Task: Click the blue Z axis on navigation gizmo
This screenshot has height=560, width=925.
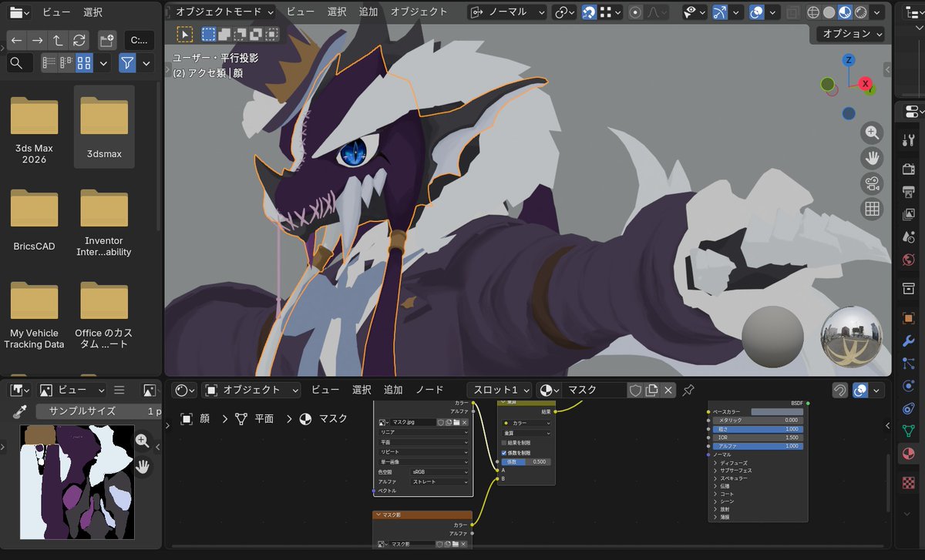Action: point(848,60)
